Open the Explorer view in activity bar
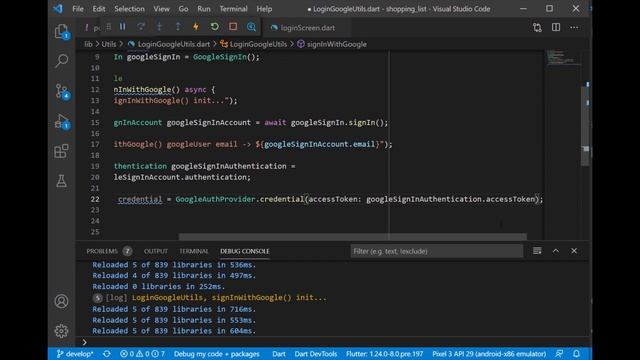Viewport: 640px width, 360px height. pyautogui.click(x=62, y=31)
